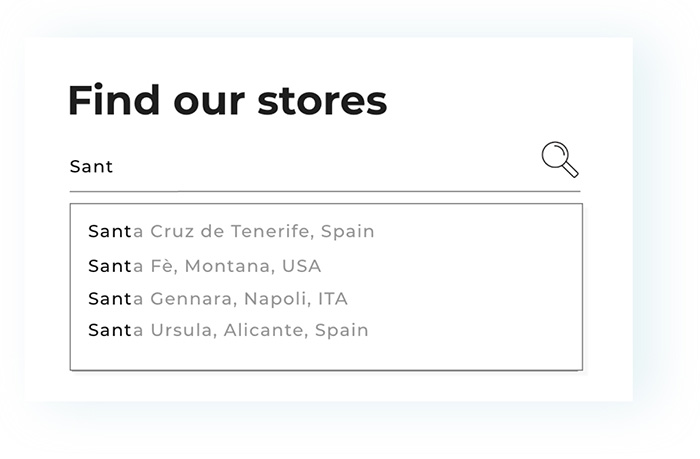700x459 pixels.
Task: Choose Santa Fè, Montana, USA from suggestions
Action: 204,266
